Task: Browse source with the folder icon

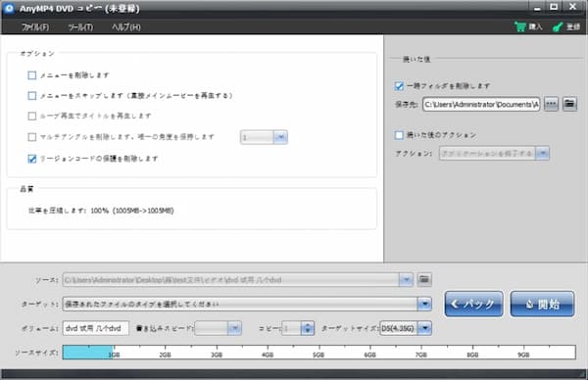Action: tap(424, 279)
